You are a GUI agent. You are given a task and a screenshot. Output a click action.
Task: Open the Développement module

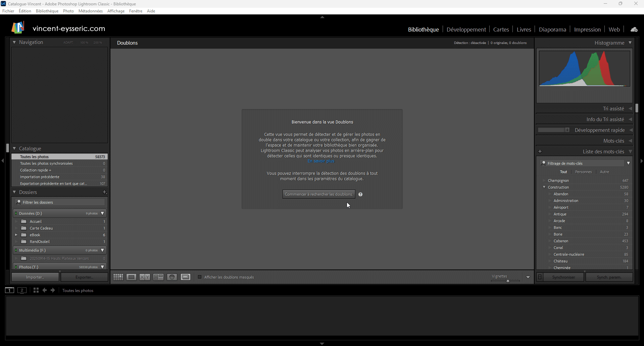pyautogui.click(x=466, y=30)
